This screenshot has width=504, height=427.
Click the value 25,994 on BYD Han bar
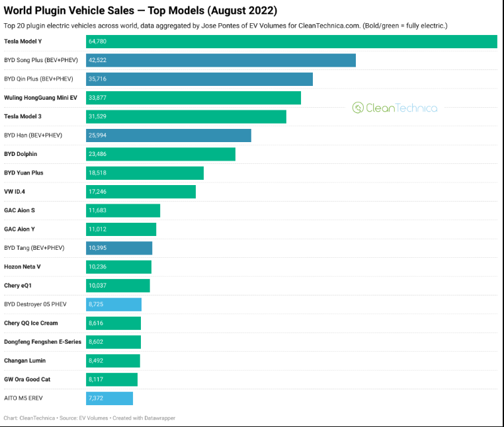tap(97, 136)
